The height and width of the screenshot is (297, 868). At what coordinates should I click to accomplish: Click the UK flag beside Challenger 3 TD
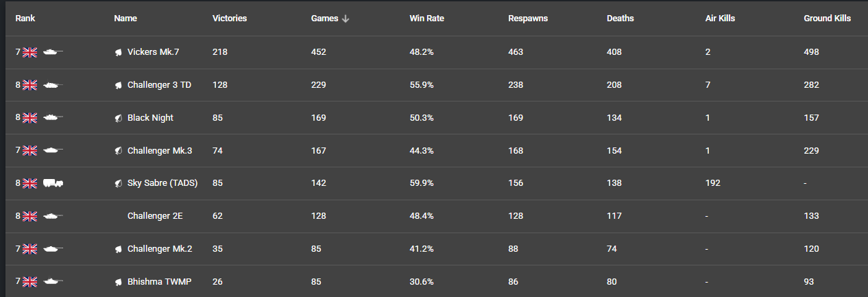(x=29, y=85)
